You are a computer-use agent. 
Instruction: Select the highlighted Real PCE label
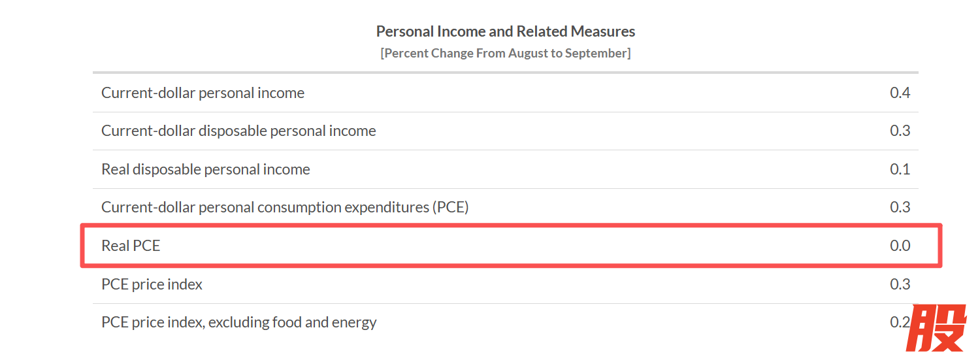click(131, 246)
